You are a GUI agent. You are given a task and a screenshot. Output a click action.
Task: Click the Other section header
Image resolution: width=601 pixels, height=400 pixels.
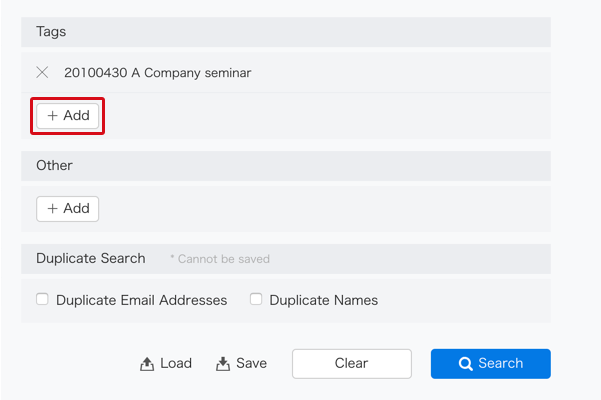tap(286, 166)
